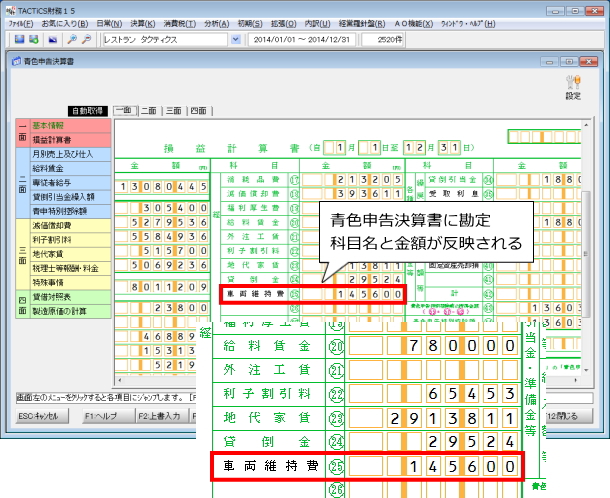Jump to 青申特別控除額 in side menu
This screenshot has height=498, width=610.
pyautogui.click(x=70, y=211)
